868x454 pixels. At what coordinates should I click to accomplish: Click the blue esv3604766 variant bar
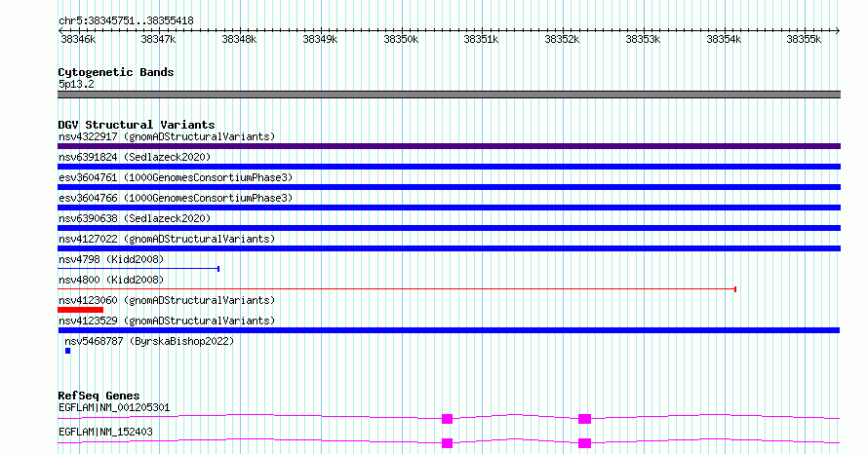click(449, 208)
